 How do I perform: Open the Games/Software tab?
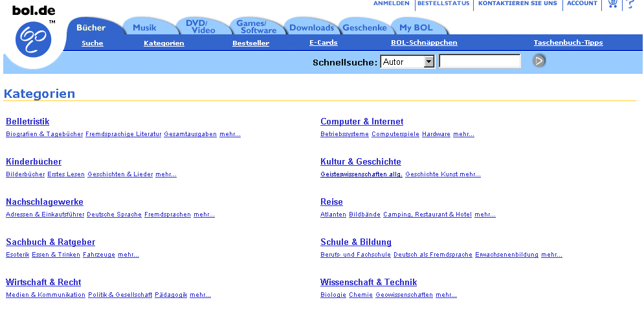[258, 27]
